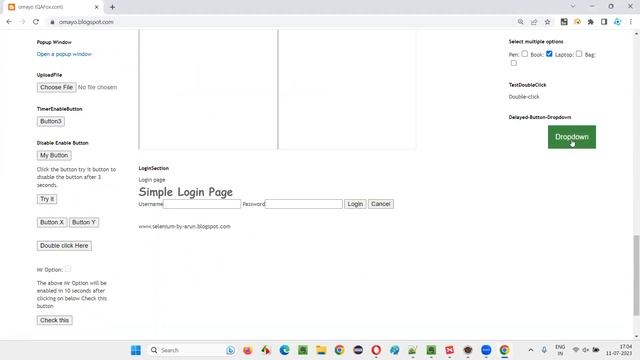Click Button Y
Viewport: 640px width, 360px height.
pyautogui.click(x=84, y=222)
